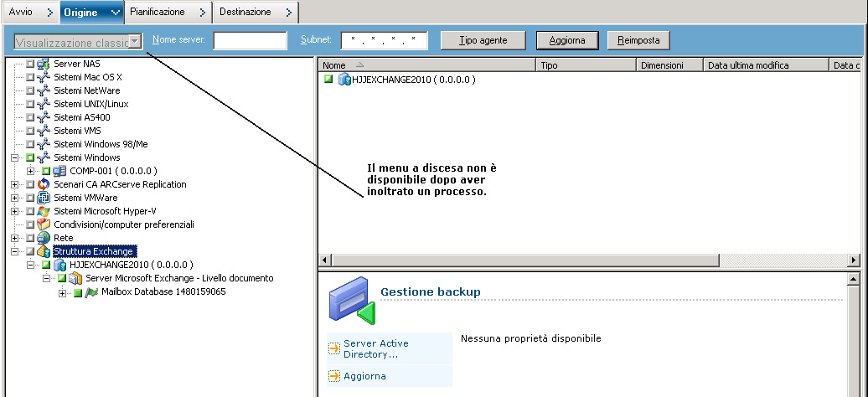Toggle the Mailbox Database 1480159065 checkbox
The height and width of the screenshot is (397, 868).
pyautogui.click(x=78, y=292)
